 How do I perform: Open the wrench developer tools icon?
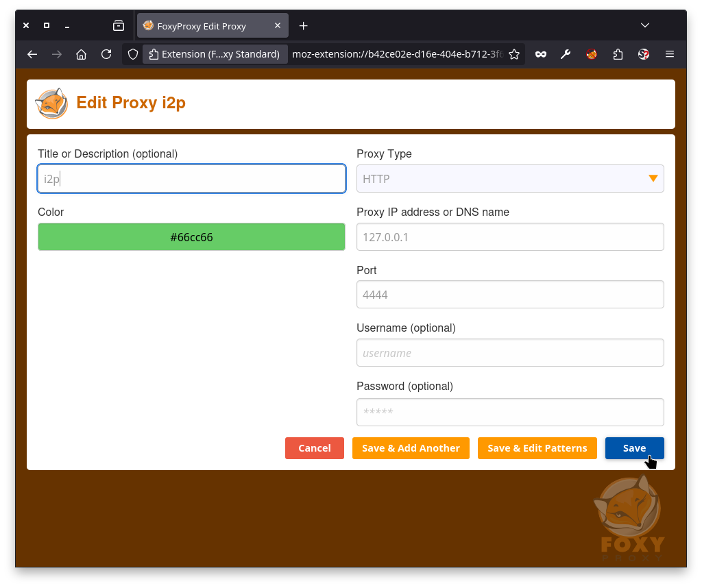pyautogui.click(x=566, y=54)
